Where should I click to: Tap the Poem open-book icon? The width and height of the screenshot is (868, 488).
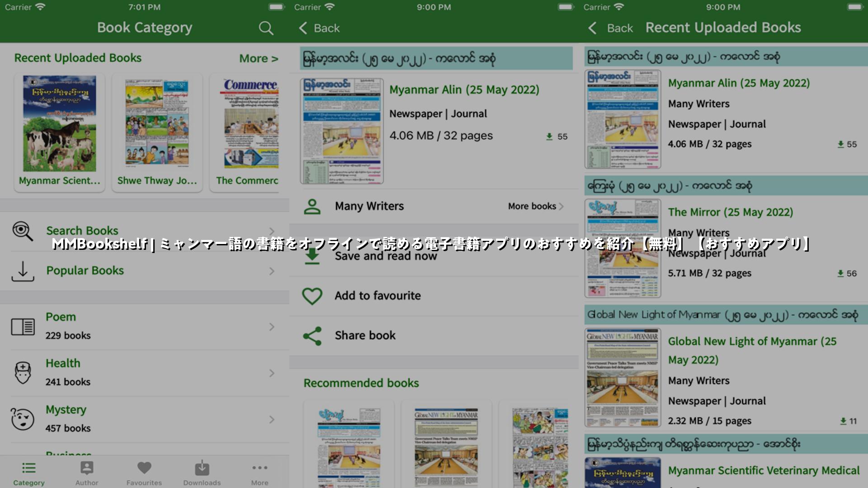point(23,326)
